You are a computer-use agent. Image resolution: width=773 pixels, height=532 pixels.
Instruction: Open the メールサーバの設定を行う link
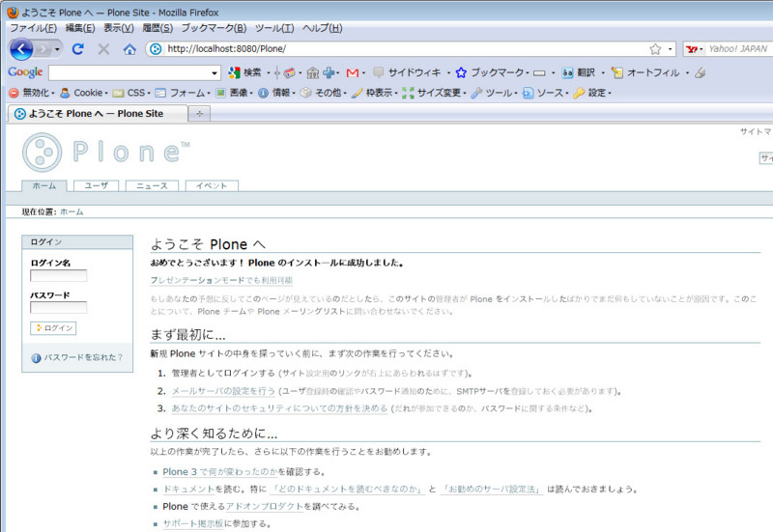click(x=223, y=391)
